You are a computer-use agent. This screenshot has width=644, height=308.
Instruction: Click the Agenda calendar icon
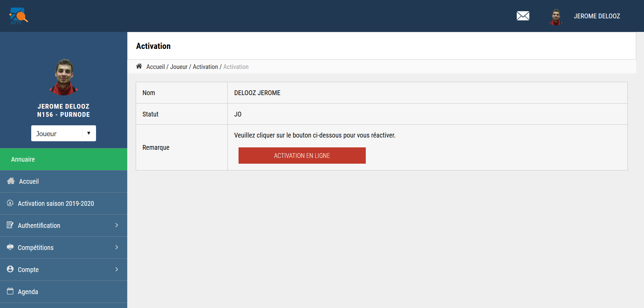[10, 291]
